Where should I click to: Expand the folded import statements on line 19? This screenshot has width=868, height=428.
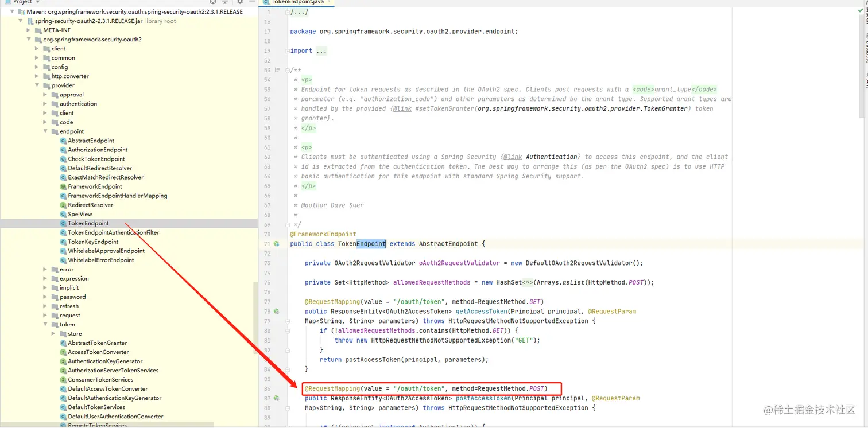point(321,51)
